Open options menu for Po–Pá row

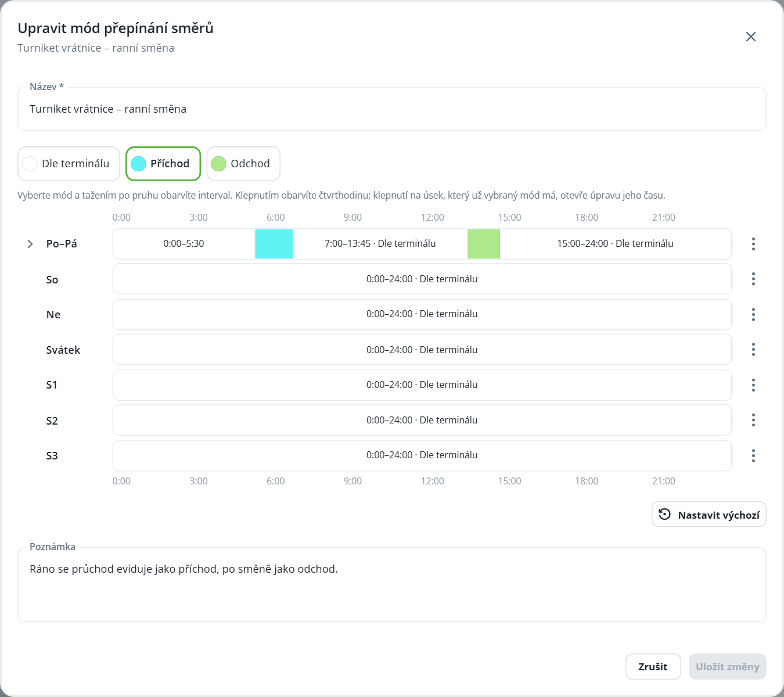753,244
